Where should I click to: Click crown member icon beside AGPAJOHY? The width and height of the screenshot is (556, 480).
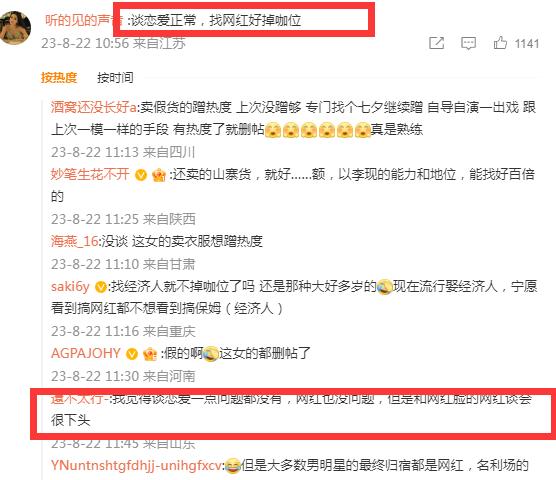pos(150,353)
